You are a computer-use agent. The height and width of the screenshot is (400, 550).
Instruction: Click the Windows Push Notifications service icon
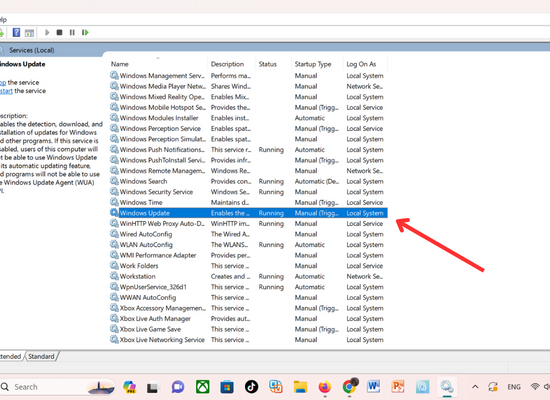pos(114,149)
